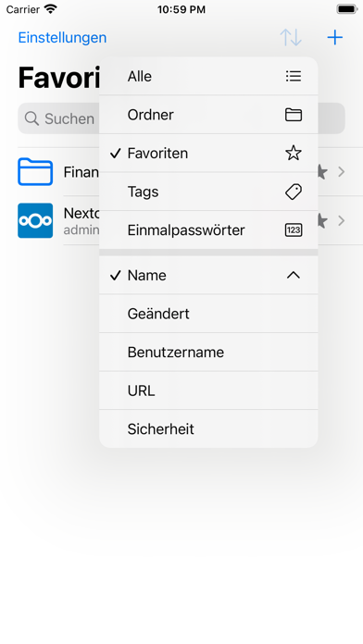The height and width of the screenshot is (644, 363).
Task: Reverse sort order with Name chevron
Action: click(294, 275)
